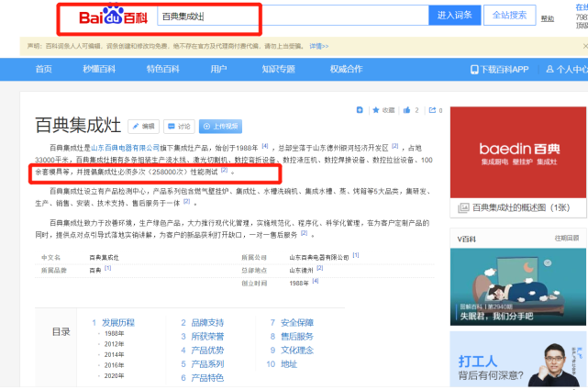Jump to 1988年 subsection in contents
This screenshot has height=390, width=588.
(x=114, y=333)
